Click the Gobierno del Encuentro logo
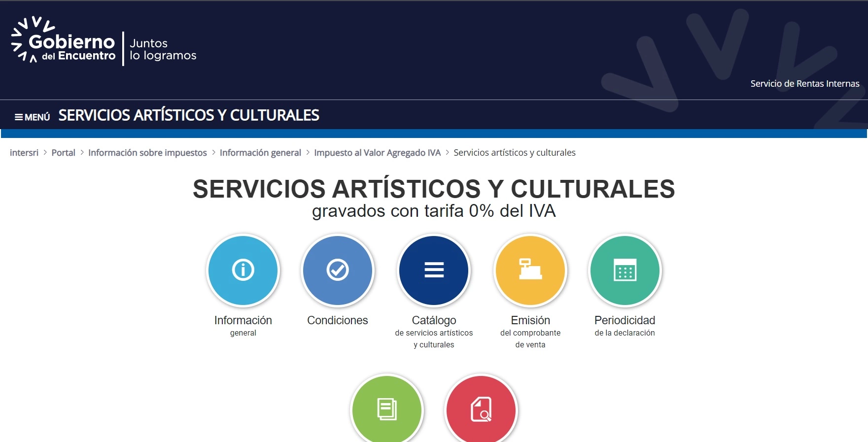This screenshot has width=868, height=442. [x=63, y=40]
